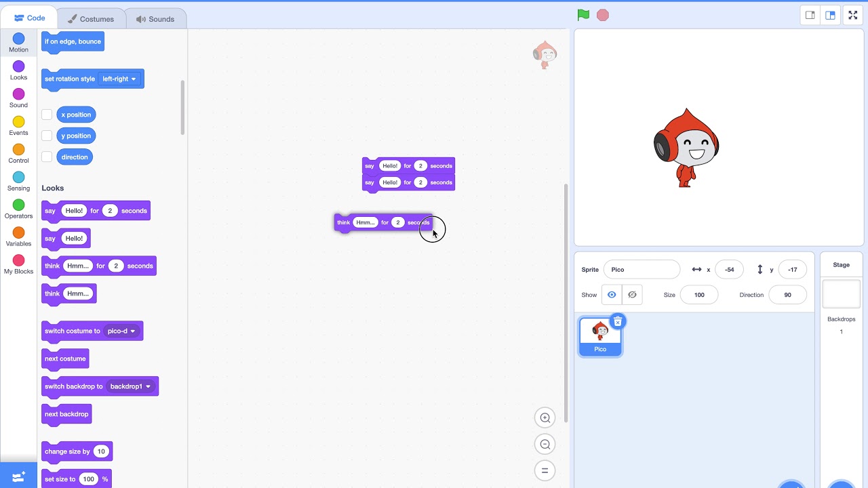Run the project with the green flag
This screenshot has width=868, height=488.
tap(583, 14)
